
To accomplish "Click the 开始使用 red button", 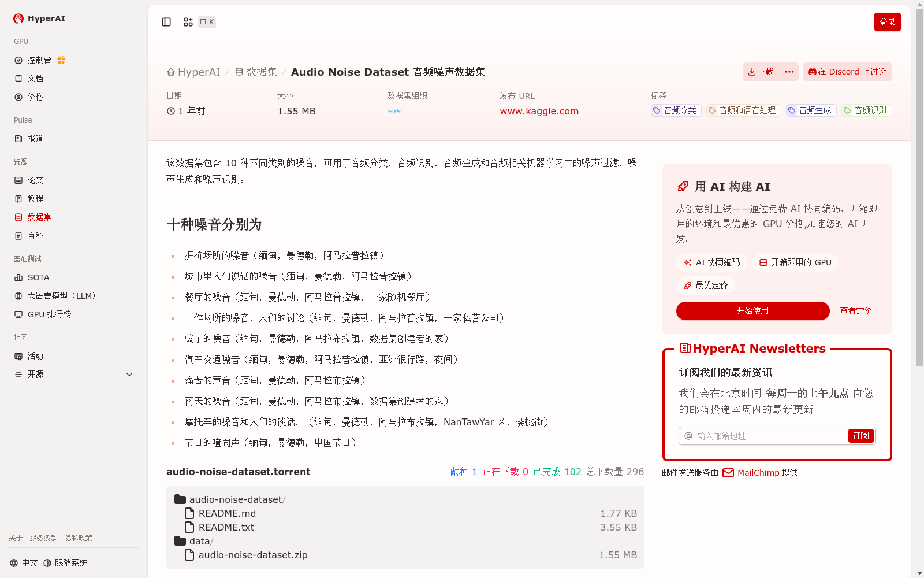I will pyautogui.click(x=753, y=311).
